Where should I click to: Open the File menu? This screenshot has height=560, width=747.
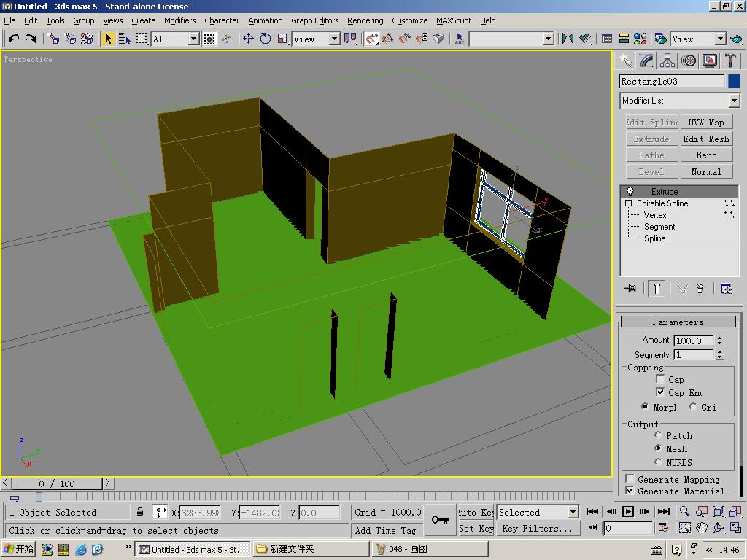click(9, 20)
